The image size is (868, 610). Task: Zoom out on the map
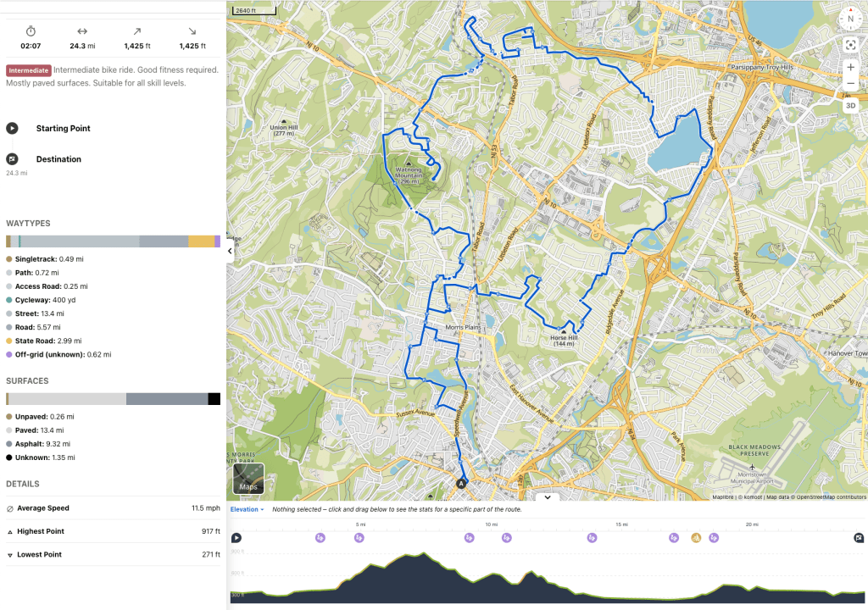850,84
